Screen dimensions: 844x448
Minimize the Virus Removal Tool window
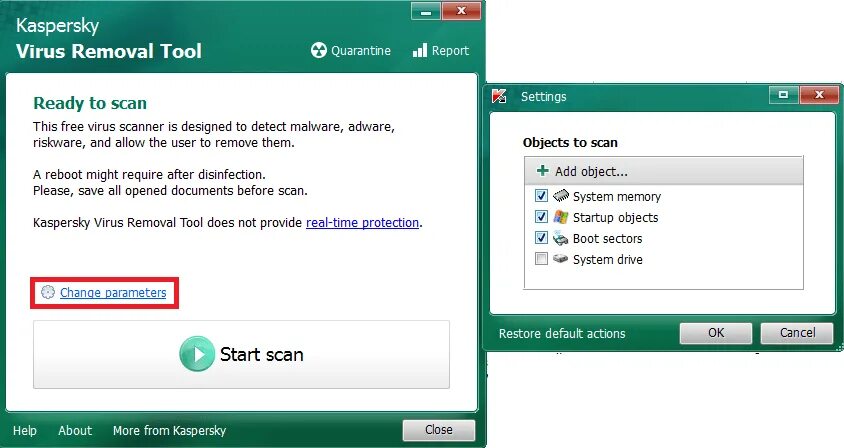[426, 11]
